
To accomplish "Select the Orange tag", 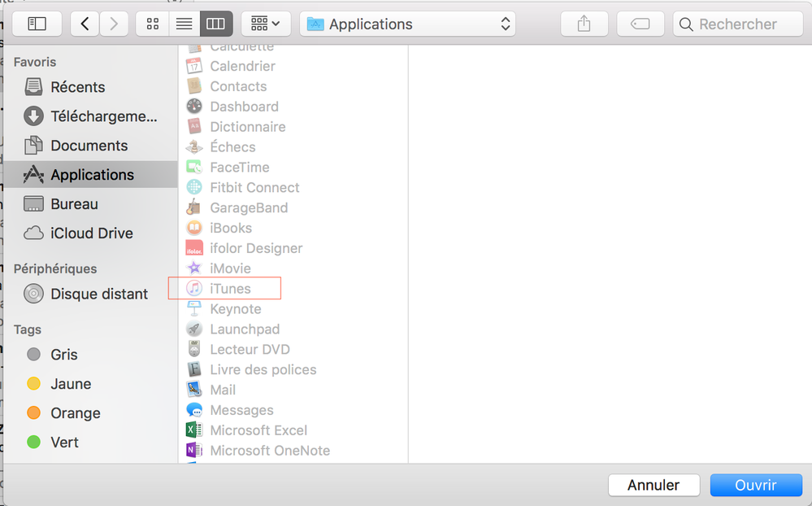I will coord(90,413).
